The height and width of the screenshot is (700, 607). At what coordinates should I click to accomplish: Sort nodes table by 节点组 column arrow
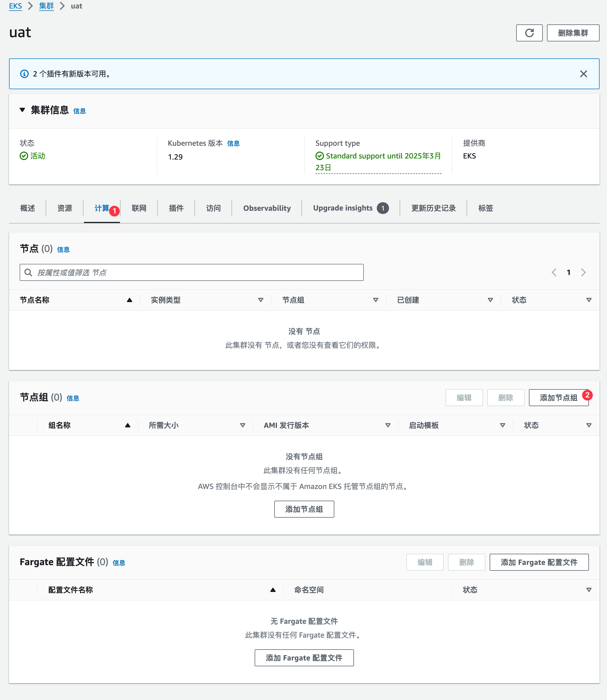pos(375,300)
